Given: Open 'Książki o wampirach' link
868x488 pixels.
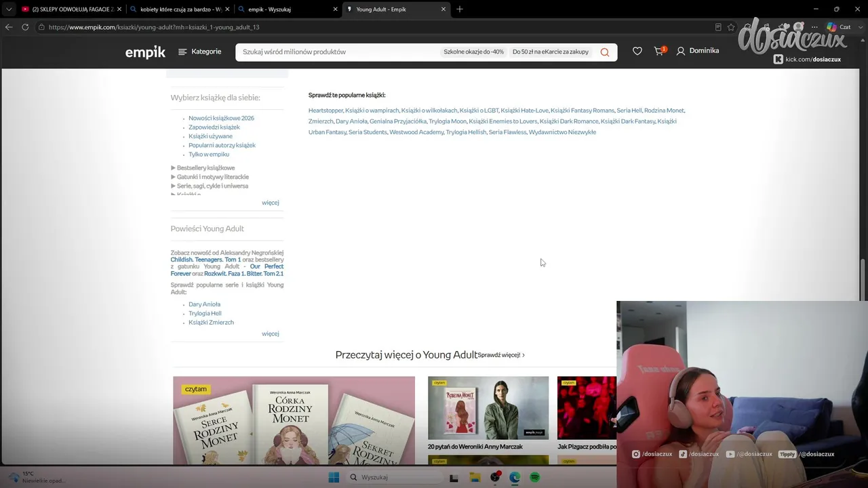Looking at the screenshot, I should pyautogui.click(x=372, y=110).
